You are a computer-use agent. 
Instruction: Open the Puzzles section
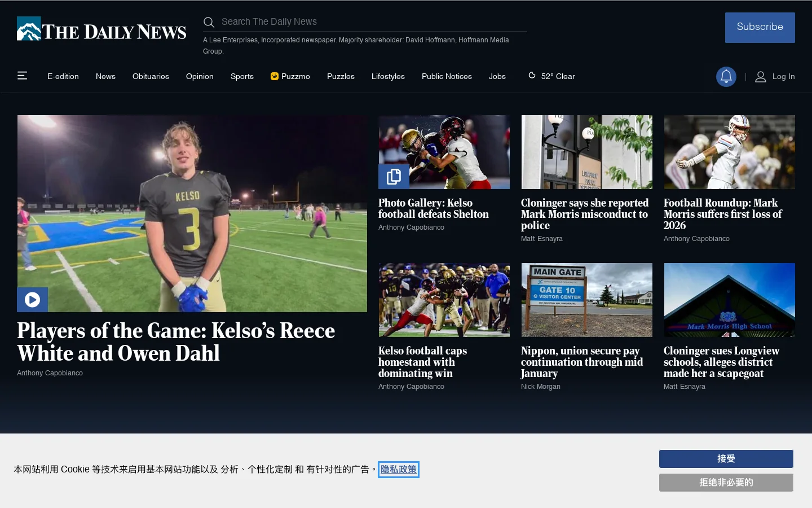(341, 76)
